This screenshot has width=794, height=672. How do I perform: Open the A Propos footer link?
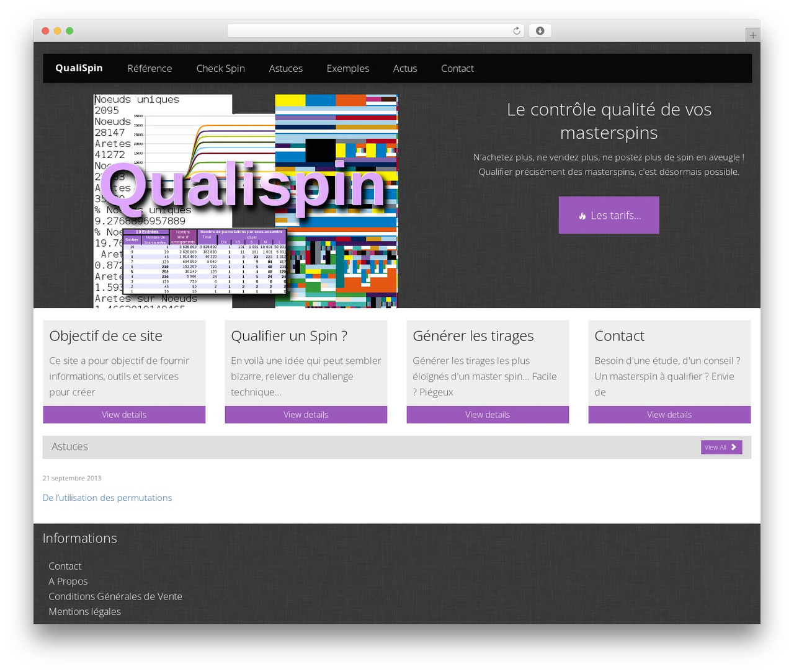tap(68, 581)
